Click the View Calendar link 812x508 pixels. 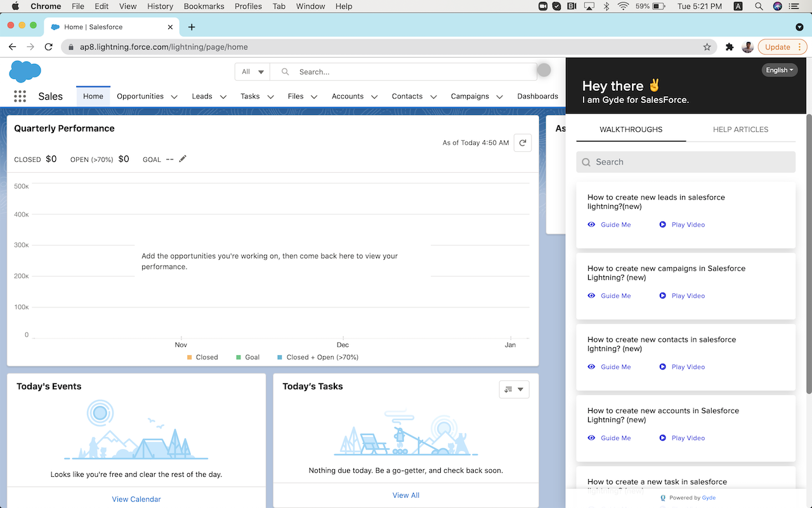tap(136, 499)
